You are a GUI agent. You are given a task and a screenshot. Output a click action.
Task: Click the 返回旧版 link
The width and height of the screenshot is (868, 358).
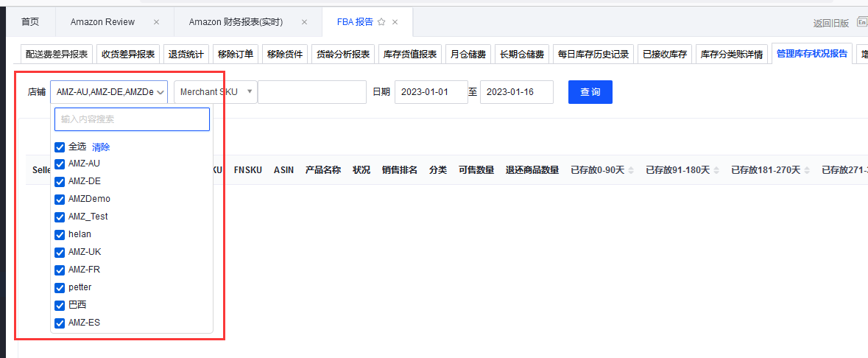coord(831,23)
